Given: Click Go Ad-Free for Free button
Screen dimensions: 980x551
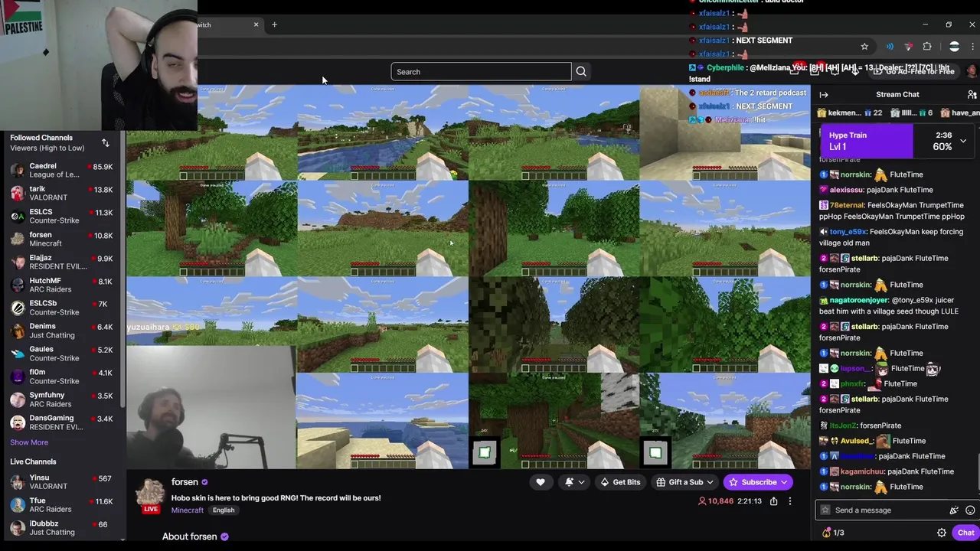Looking at the screenshot, I should [x=916, y=71].
